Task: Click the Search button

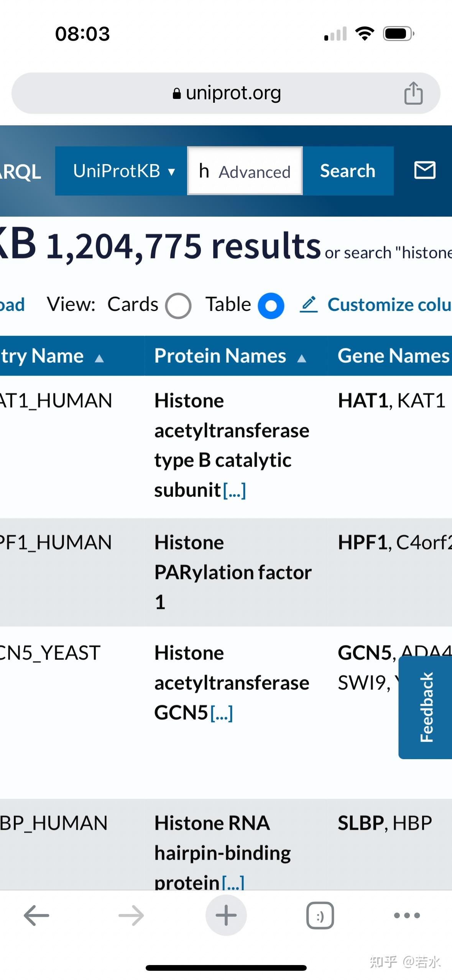Action: [x=348, y=171]
